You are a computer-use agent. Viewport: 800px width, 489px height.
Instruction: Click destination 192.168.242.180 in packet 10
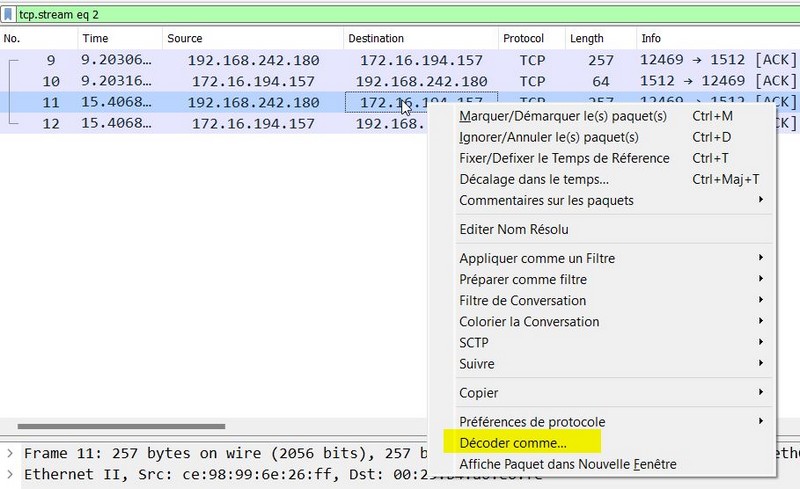coord(421,81)
